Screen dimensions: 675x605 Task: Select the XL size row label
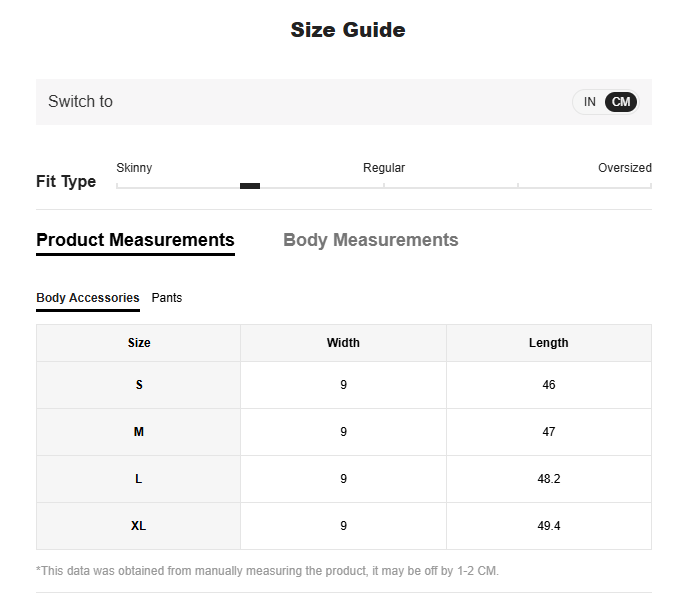(x=139, y=526)
